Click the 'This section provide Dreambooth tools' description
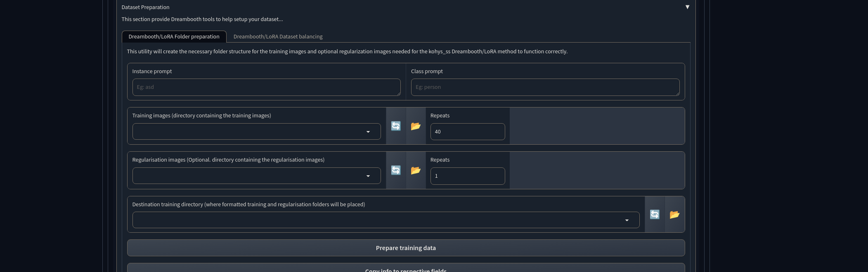868x272 pixels. (x=202, y=19)
